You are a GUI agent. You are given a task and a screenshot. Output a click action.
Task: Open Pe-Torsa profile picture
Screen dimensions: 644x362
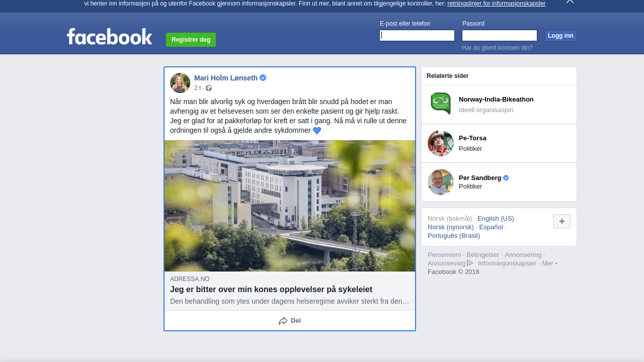(441, 143)
